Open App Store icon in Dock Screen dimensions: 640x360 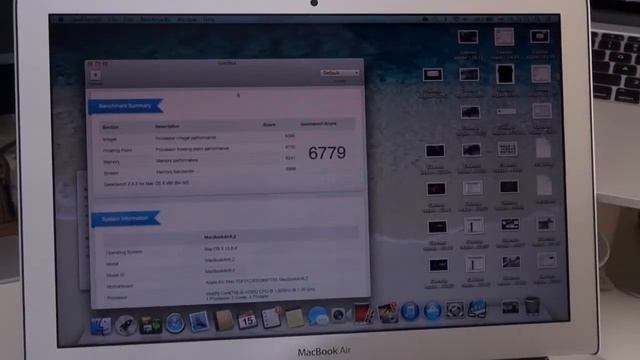pos(432,311)
